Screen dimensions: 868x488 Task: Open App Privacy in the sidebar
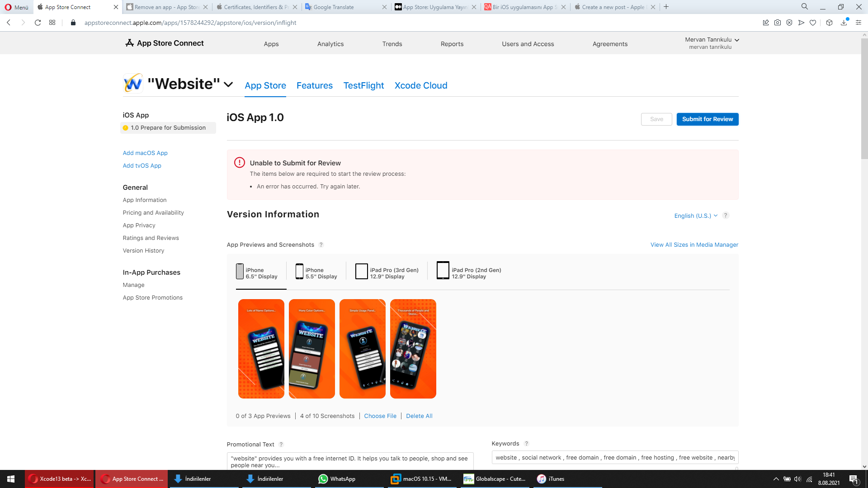139,225
